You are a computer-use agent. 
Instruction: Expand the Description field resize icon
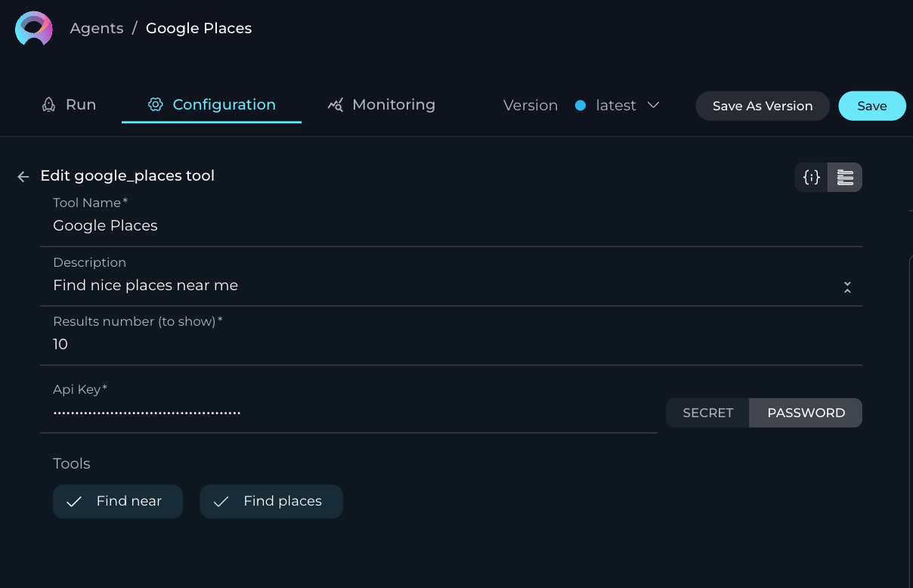847,287
